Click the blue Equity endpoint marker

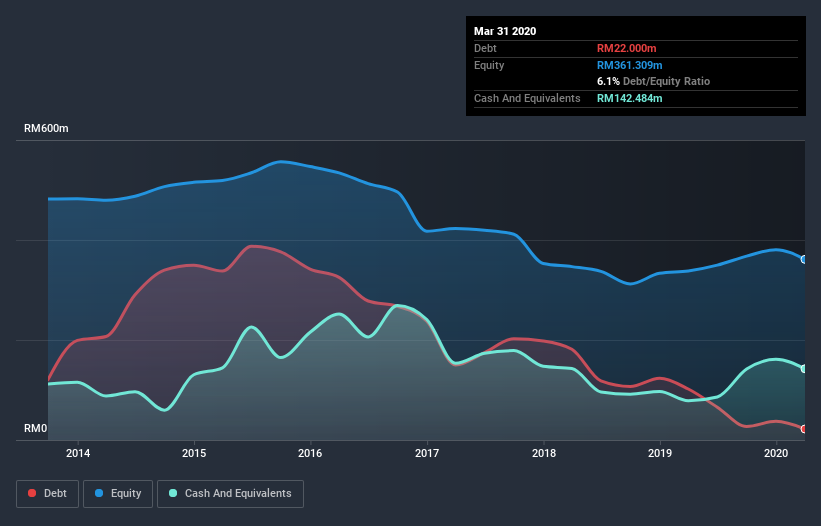coord(804,260)
